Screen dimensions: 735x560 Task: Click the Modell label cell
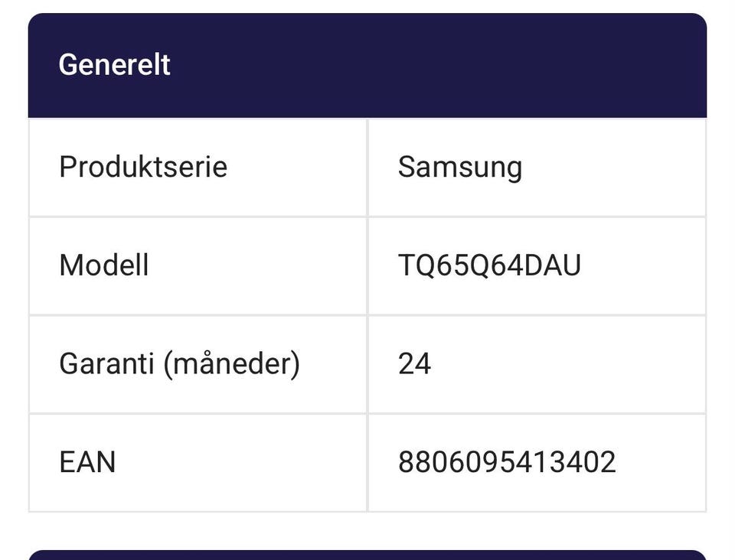pos(198,266)
